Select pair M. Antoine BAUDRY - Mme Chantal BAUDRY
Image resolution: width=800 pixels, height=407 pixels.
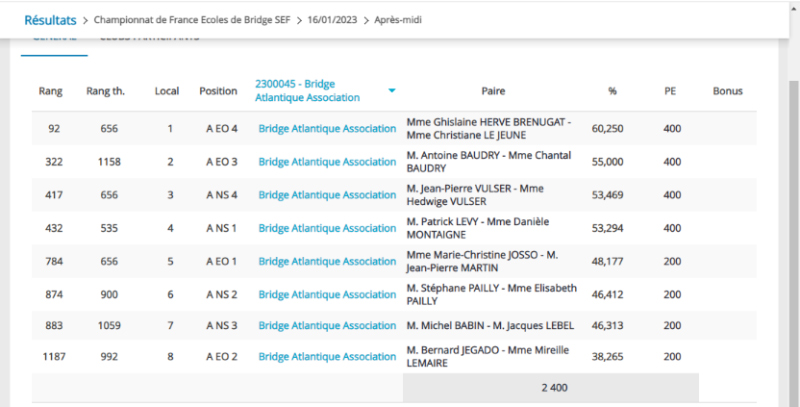click(x=489, y=162)
